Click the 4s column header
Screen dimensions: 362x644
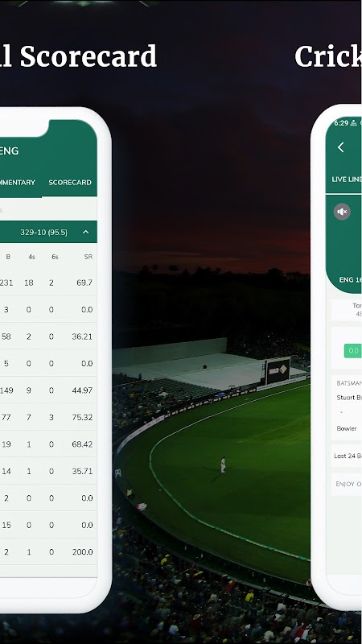[x=31, y=257]
